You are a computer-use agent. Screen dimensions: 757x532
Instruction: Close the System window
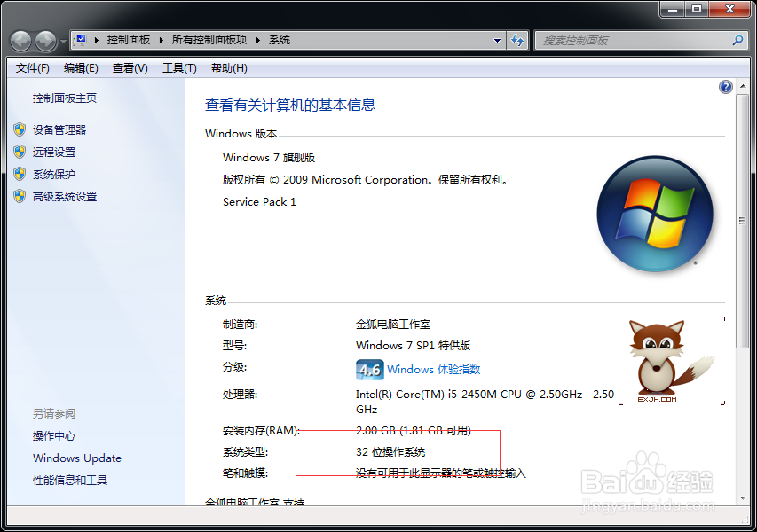click(x=730, y=9)
